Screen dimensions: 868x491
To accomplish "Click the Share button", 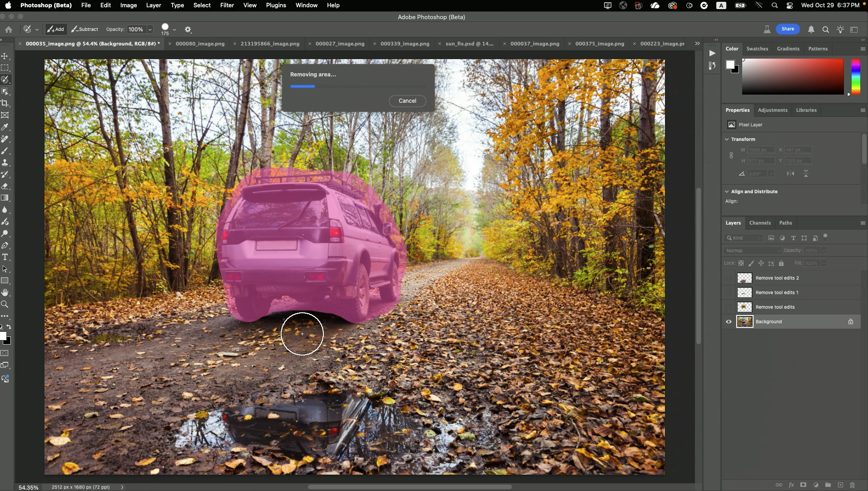I will pyautogui.click(x=788, y=29).
